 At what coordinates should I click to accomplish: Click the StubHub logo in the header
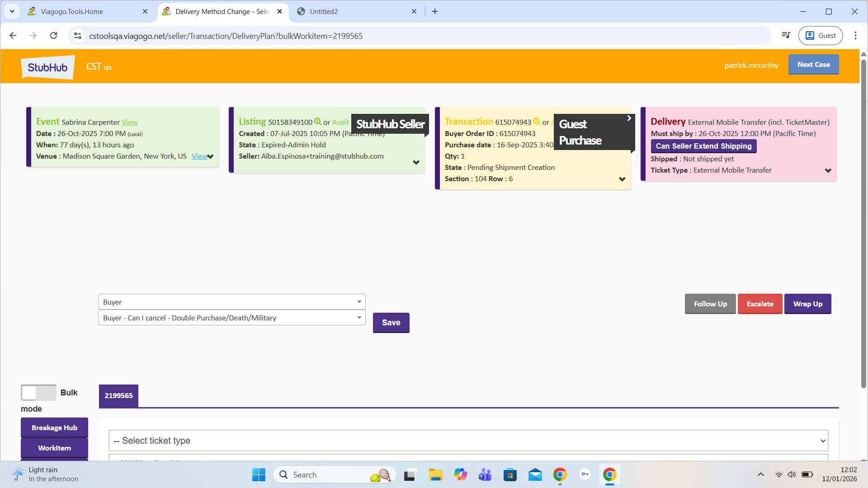click(47, 67)
